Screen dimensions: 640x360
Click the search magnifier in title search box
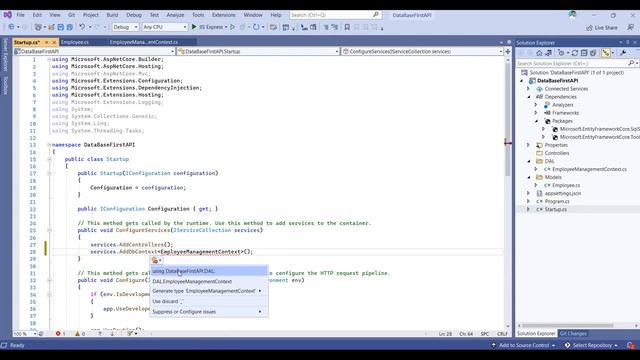point(376,15)
